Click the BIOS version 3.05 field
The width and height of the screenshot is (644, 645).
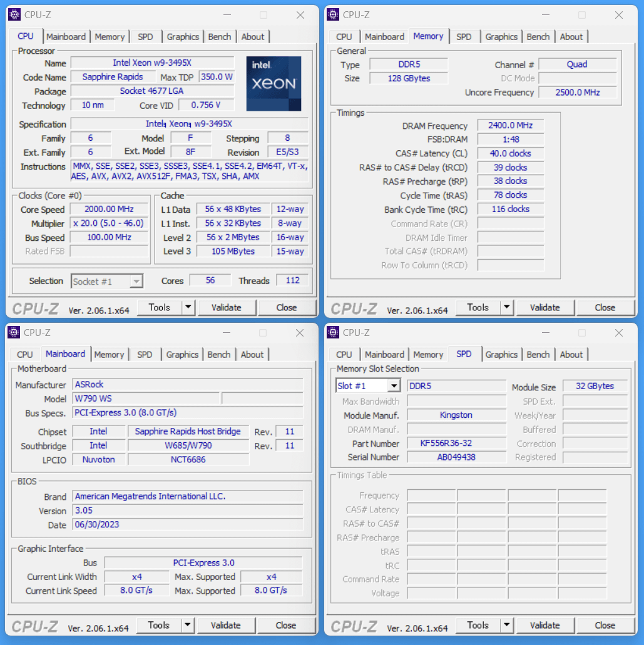pyautogui.click(x=188, y=510)
